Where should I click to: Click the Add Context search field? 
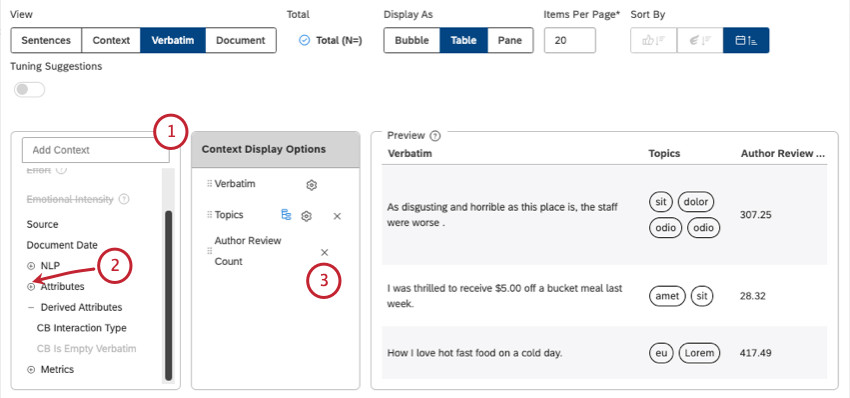pyautogui.click(x=95, y=150)
